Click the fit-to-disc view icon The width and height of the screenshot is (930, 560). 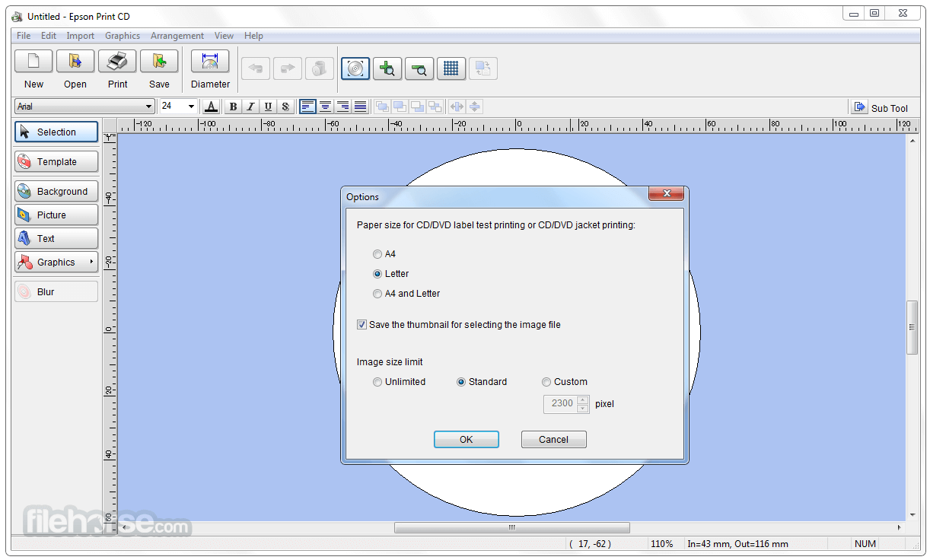[355, 68]
